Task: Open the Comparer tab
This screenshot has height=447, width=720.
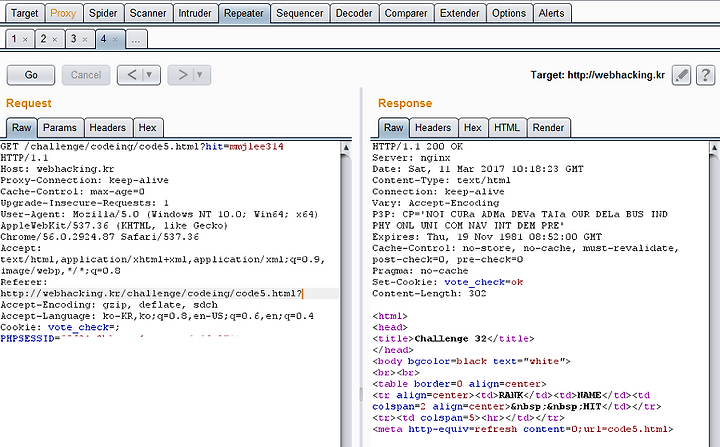Action: [406, 13]
